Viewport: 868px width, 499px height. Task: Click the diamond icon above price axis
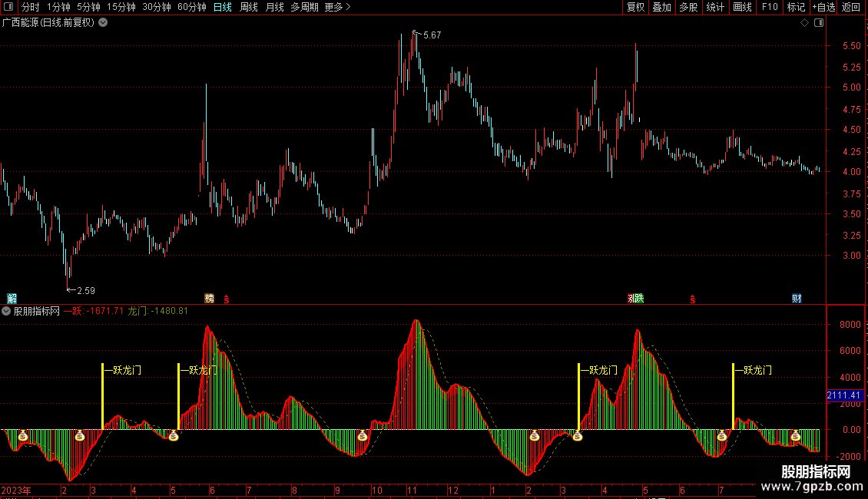[x=804, y=22]
